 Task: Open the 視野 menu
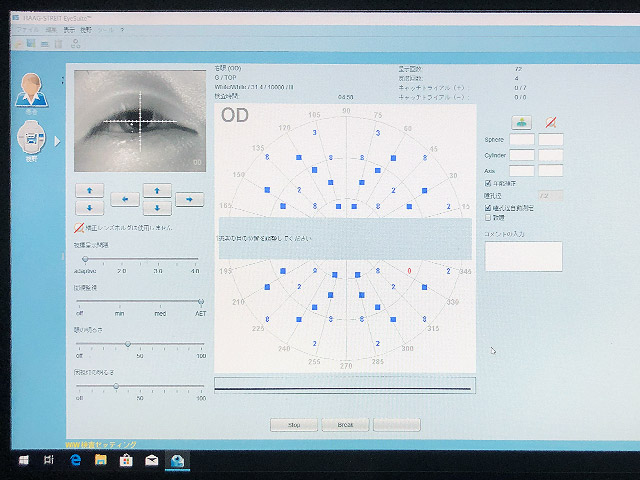pyautogui.click(x=86, y=30)
